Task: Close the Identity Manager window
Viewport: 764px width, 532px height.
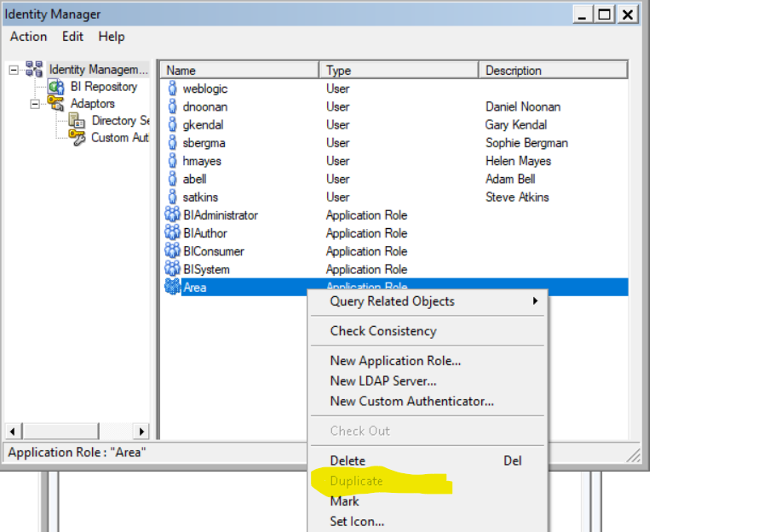Action: point(628,14)
